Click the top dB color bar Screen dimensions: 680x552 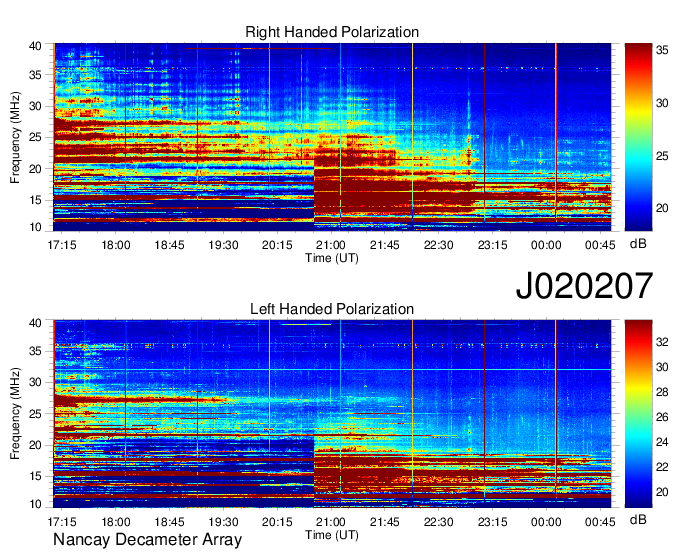[x=638, y=137]
